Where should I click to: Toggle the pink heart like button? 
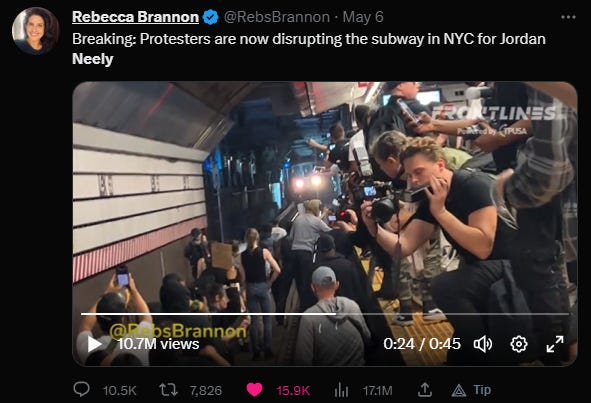click(x=254, y=390)
